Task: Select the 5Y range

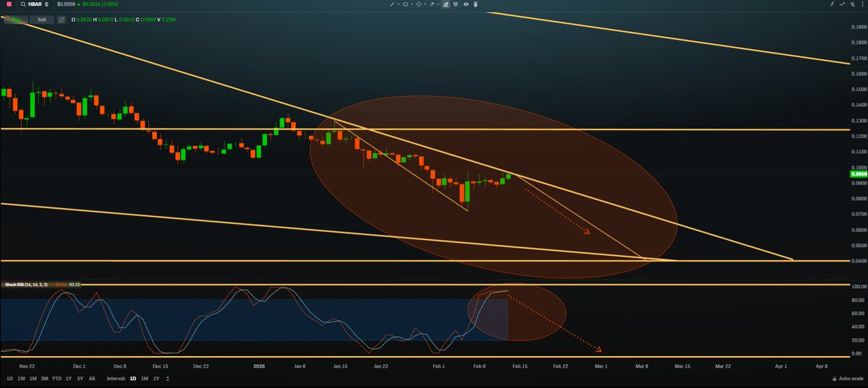Action: click(80, 379)
